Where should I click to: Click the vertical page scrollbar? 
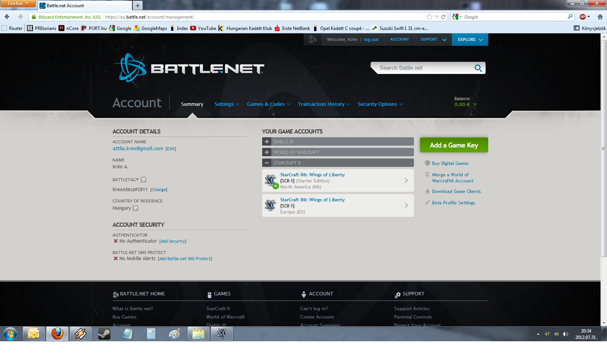point(604,149)
